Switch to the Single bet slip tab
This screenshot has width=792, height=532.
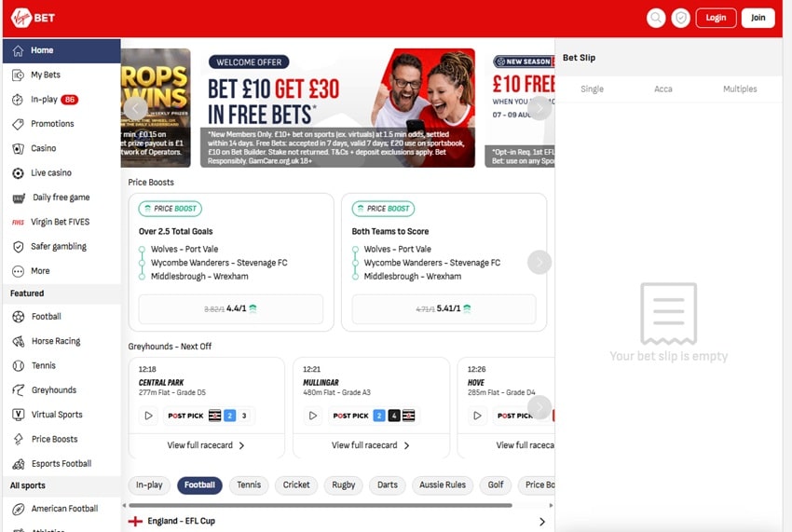tap(592, 89)
